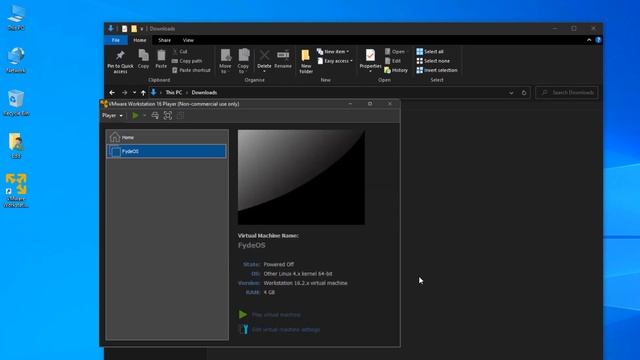Expand the address bar history dropdown
Screen dimensions: 640x360
(x=511, y=93)
